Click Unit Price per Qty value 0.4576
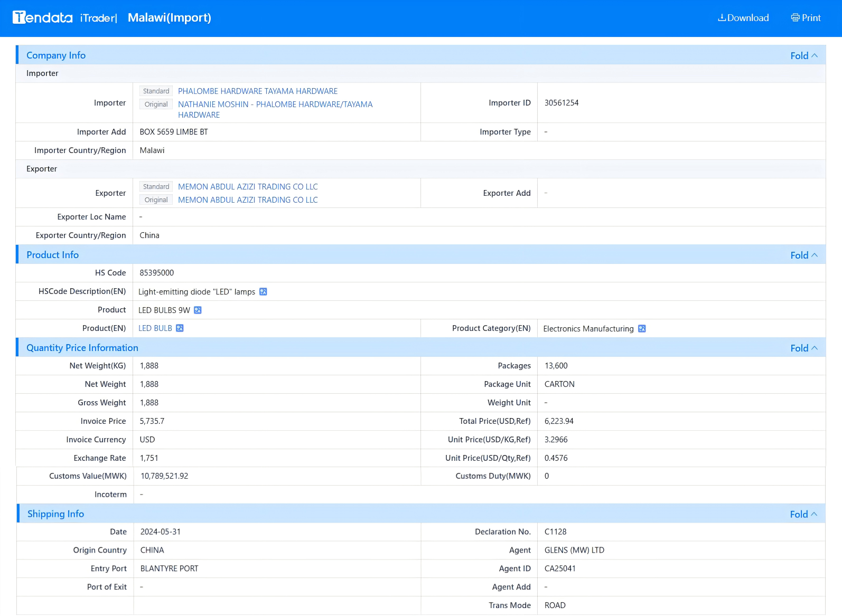842x616 pixels. [556, 458]
